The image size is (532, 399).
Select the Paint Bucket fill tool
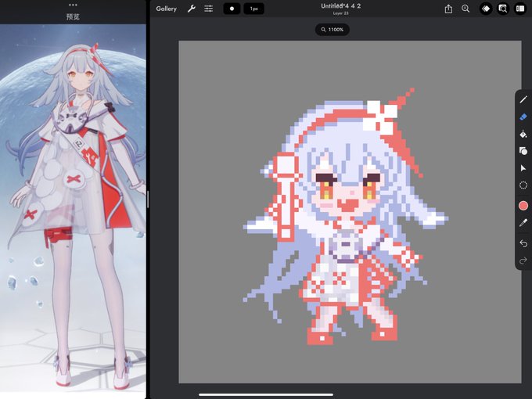(x=523, y=134)
